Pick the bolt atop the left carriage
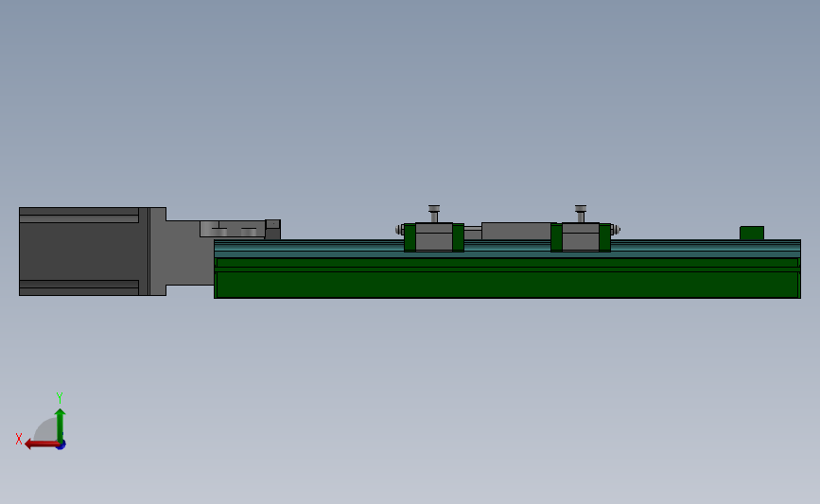The image size is (820, 504). pos(434,214)
